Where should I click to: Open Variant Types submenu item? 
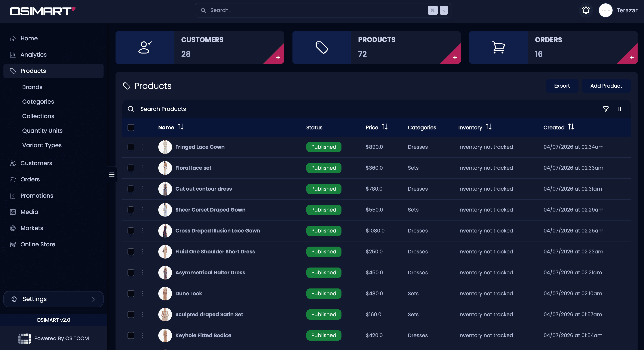[42, 145]
